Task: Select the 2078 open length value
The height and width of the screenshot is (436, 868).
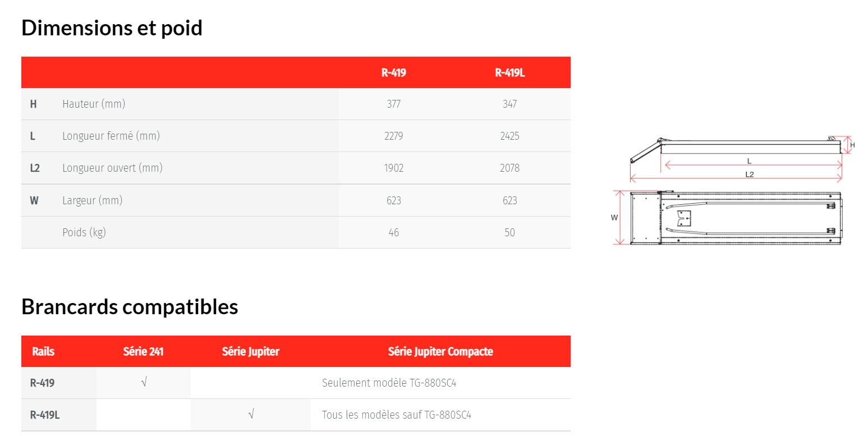Action: 509,168
